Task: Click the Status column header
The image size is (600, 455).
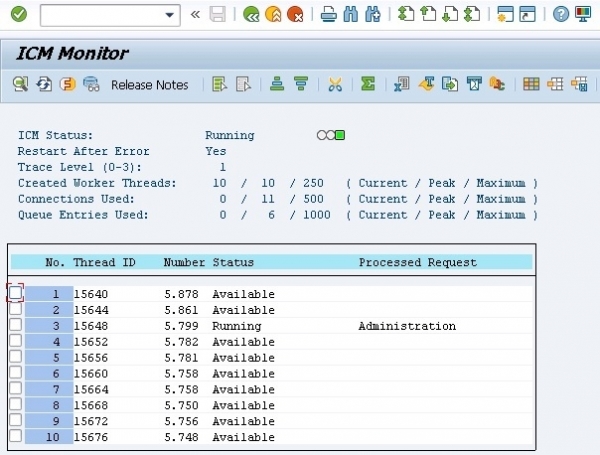Action: pos(233,262)
